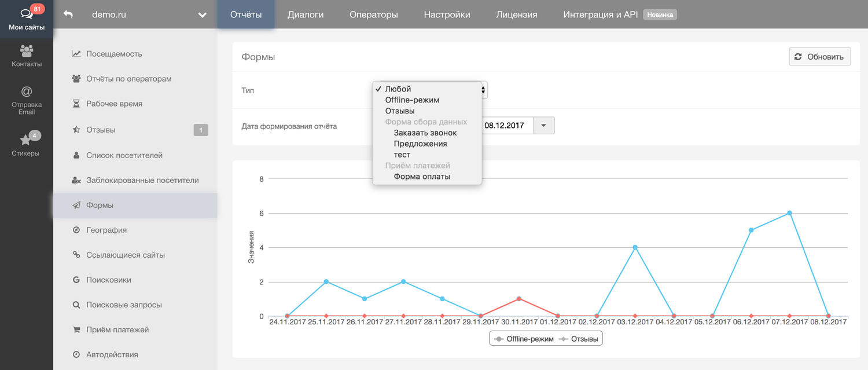Select Любой in the type dropdown
Screen dimensions: 868x370
(x=427, y=89)
